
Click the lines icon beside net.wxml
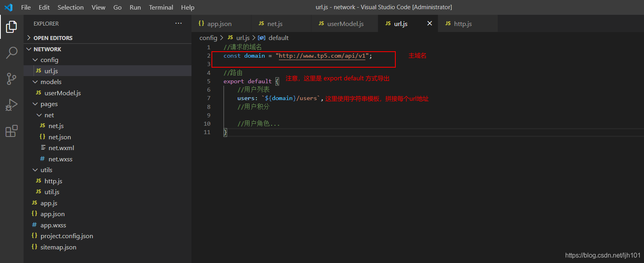(x=43, y=148)
